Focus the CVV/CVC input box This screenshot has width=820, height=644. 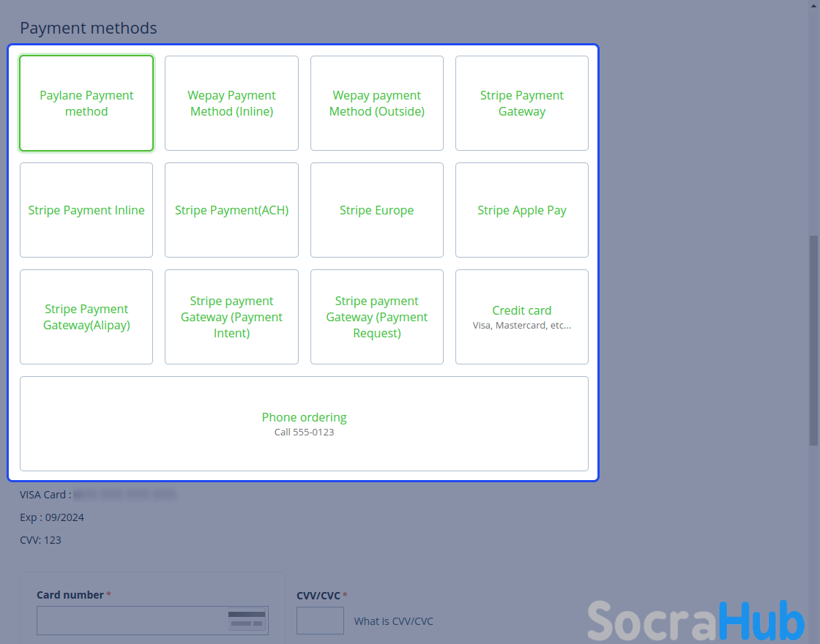coord(320,621)
